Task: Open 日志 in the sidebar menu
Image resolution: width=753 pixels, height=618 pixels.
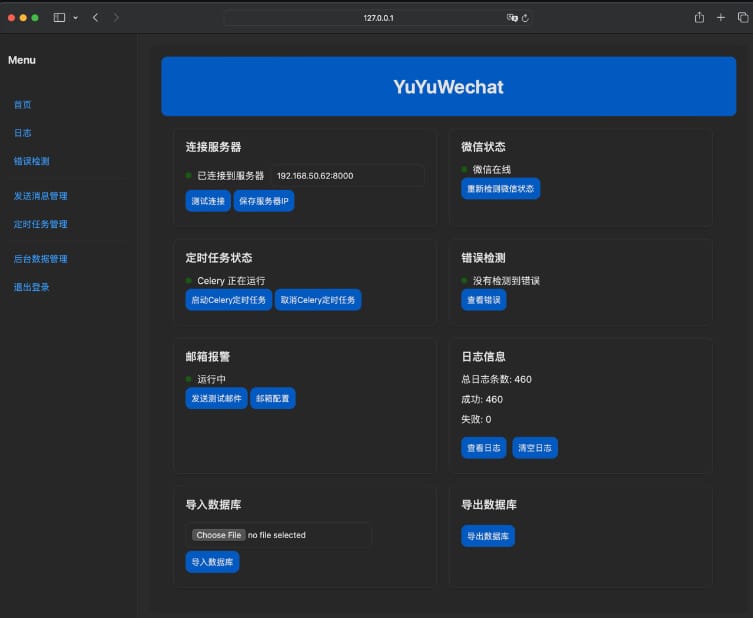Action: coord(23,133)
